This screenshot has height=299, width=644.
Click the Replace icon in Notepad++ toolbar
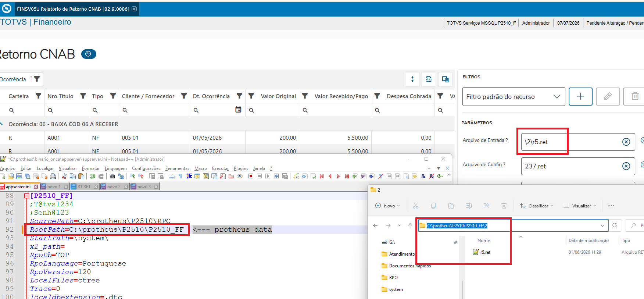[121, 176]
